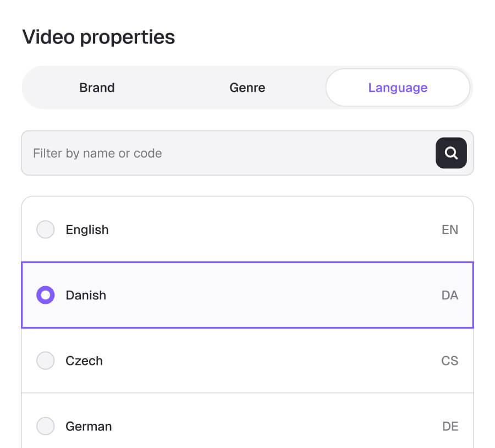The image size is (495, 448).
Task: Switch to the Brand tab
Action: click(x=97, y=88)
